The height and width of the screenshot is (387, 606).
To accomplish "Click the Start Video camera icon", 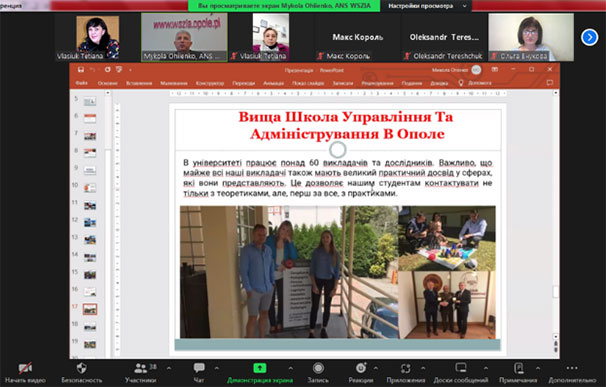I will (25, 368).
